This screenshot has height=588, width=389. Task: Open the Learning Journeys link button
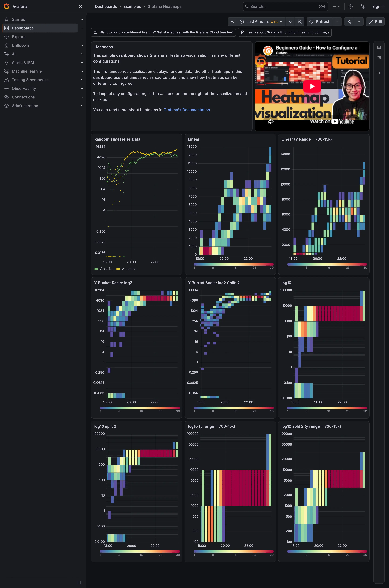click(x=285, y=32)
